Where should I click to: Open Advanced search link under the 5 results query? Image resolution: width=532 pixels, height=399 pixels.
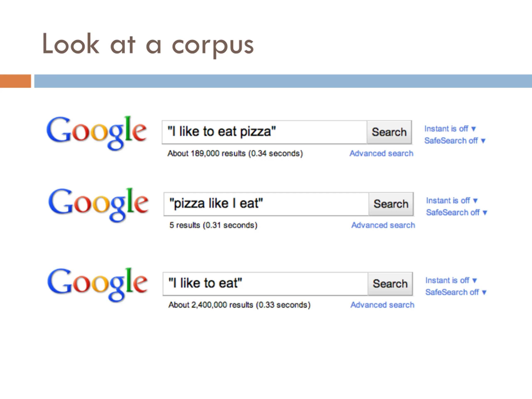pyautogui.click(x=383, y=225)
